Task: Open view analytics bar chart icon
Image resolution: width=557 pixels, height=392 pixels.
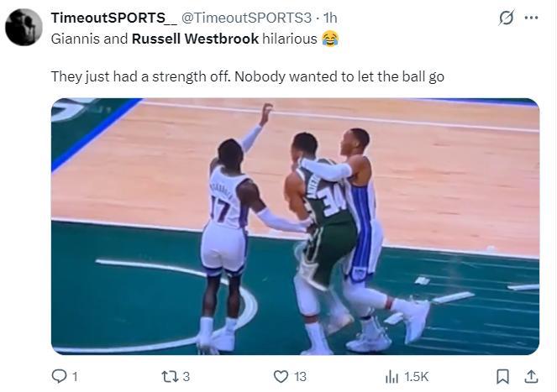Action: pyautogui.click(x=391, y=377)
